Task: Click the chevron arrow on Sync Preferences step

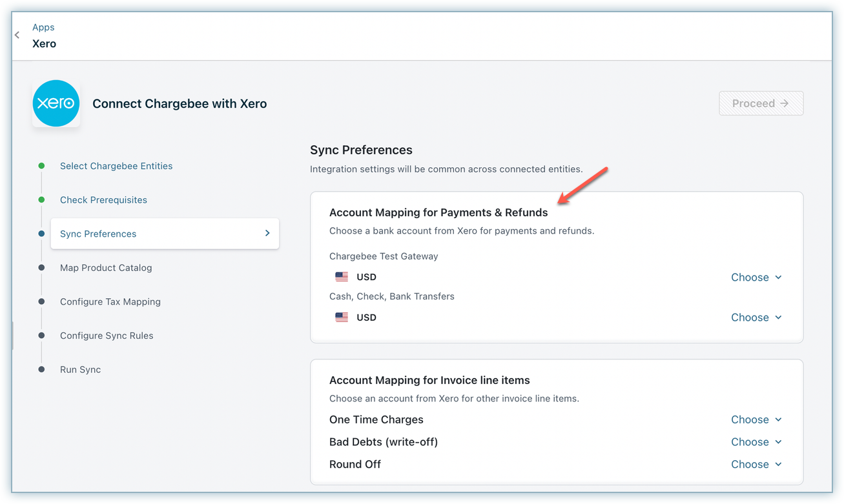Action: pyautogui.click(x=267, y=234)
